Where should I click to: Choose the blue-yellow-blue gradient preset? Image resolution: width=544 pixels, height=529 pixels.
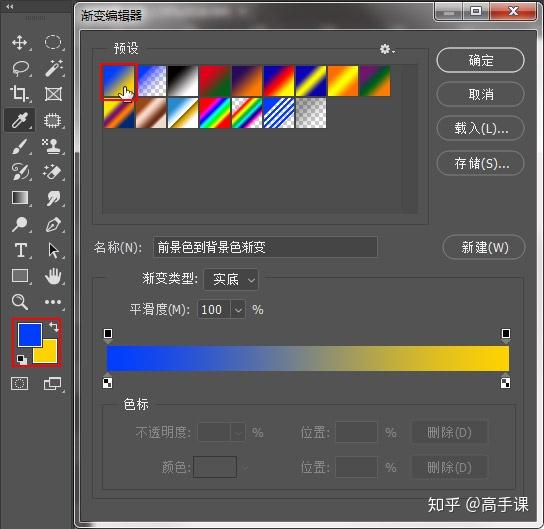tap(311, 81)
